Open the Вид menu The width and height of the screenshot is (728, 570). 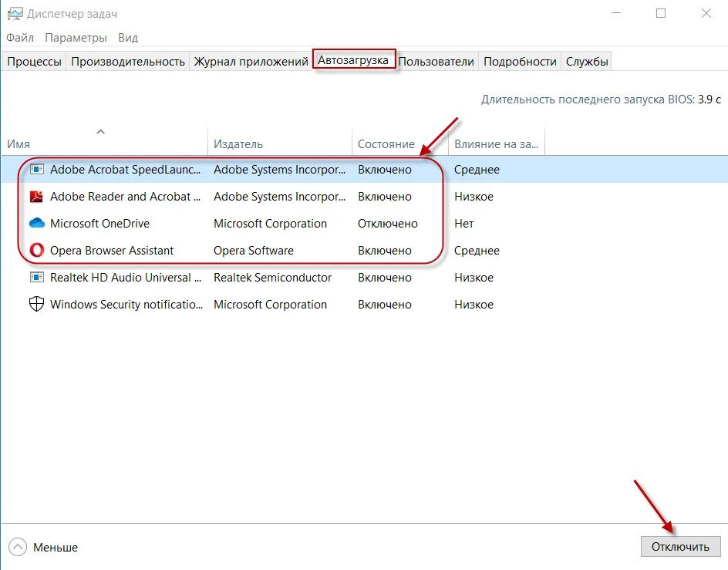[128, 38]
